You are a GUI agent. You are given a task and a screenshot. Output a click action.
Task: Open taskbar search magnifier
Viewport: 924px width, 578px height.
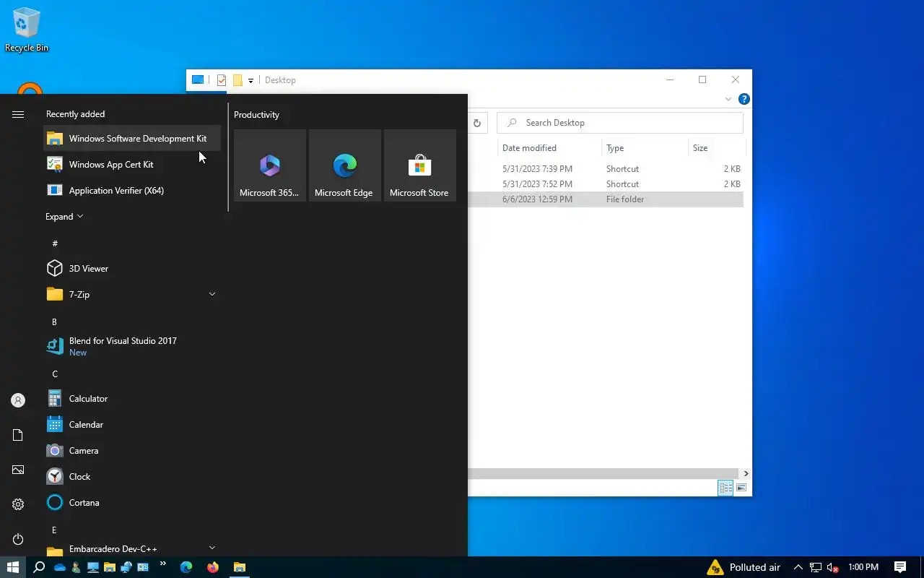click(x=39, y=567)
